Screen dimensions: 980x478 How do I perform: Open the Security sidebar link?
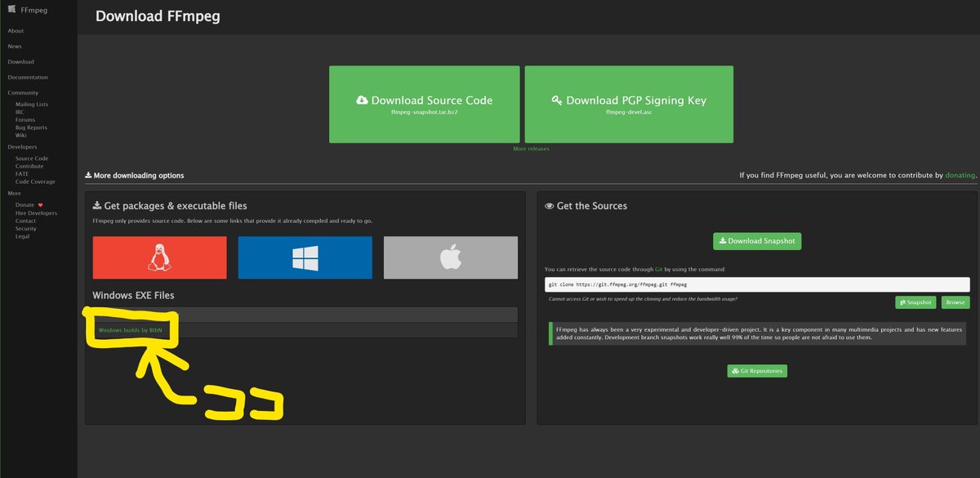click(x=26, y=229)
